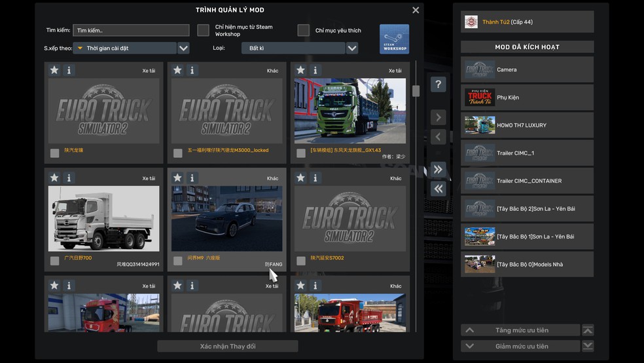The image size is (644, 363).
Task: Open info for the GX1.43 green truck mod
Action: pyautogui.click(x=315, y=70)
